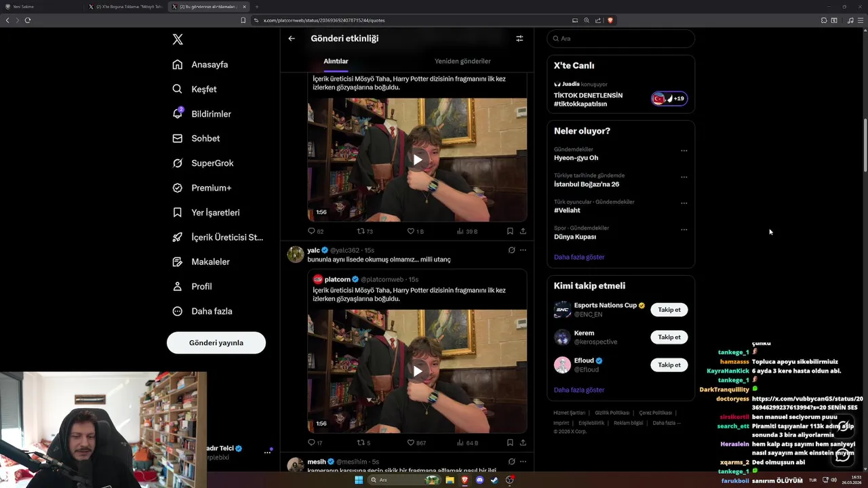Click the Brave shields icon in address bar
Image resolution: width=868 pixels, height=488 pixels.
(610, 20)
